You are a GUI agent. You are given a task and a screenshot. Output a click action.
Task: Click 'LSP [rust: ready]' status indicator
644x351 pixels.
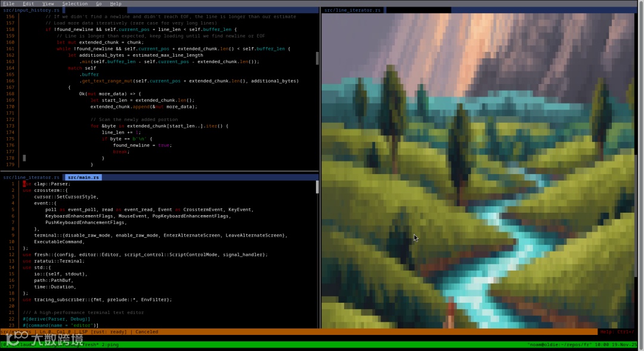click(x=103, y=332)
